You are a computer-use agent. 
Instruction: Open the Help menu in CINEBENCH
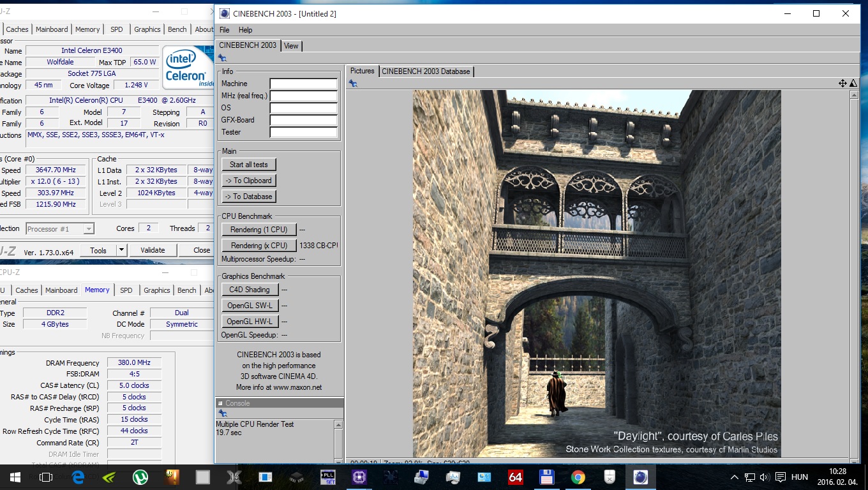pos(245,30)
